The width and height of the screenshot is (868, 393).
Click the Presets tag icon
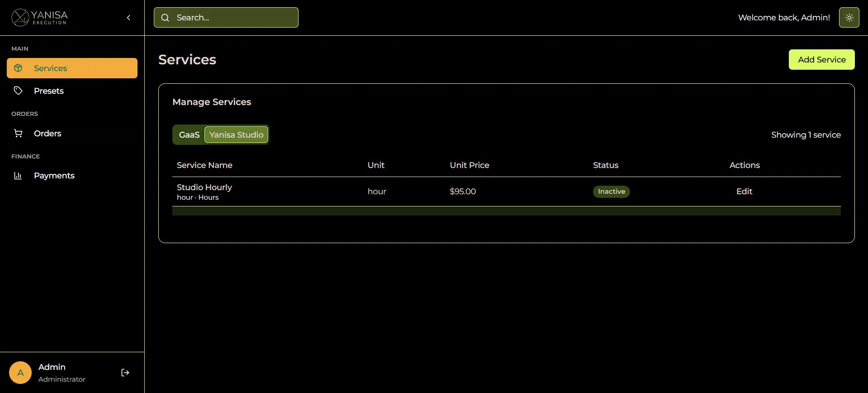click(x=18, y=91)
